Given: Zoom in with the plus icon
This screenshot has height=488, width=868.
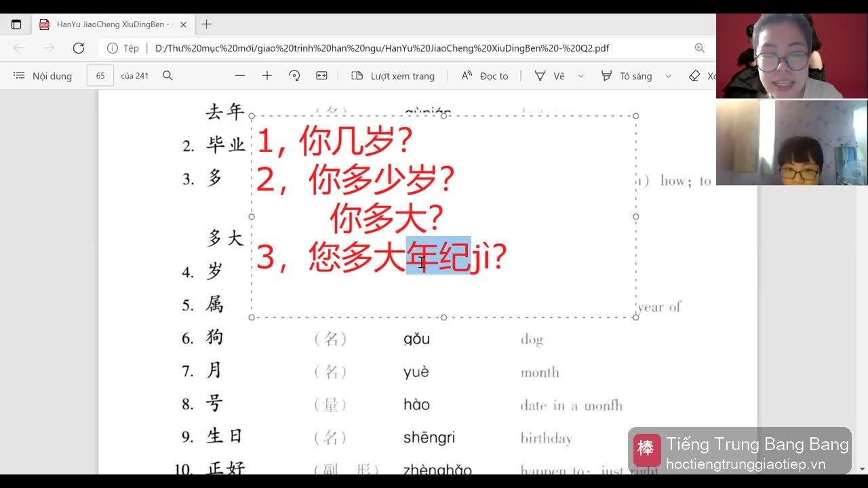Looking at the screenshot, I should click(x=267, y=76).
